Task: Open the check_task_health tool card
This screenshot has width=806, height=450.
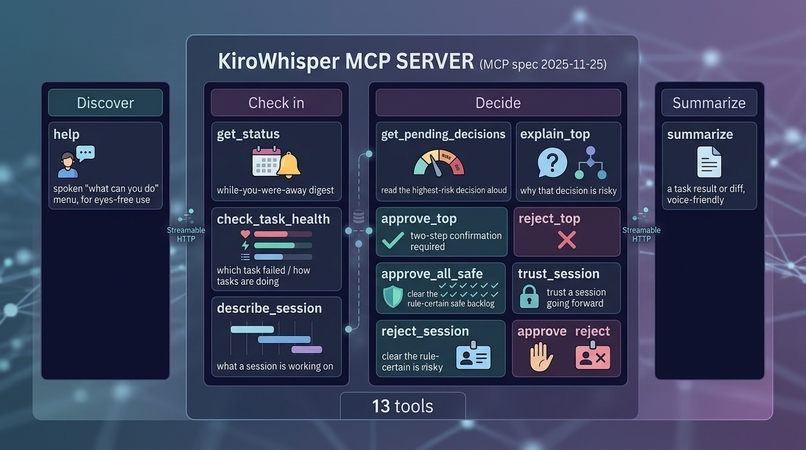Action: click(x=277, y=249)
